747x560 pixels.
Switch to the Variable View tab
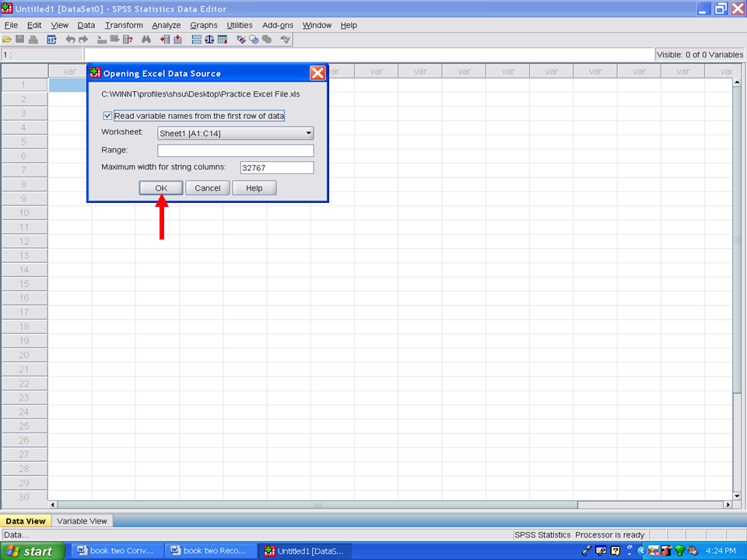[x=82, y=521]
